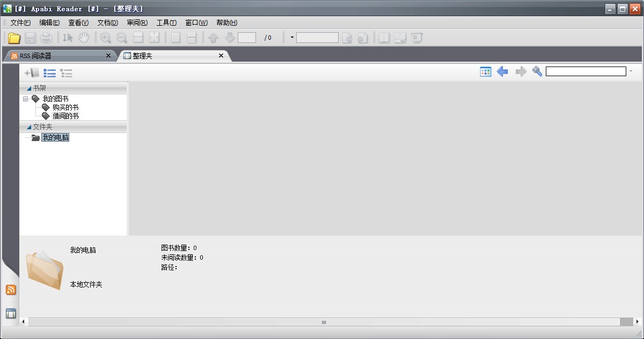Click the RSS icon in left sidebar
Screen dimensions: 644x339
point(11,290)
